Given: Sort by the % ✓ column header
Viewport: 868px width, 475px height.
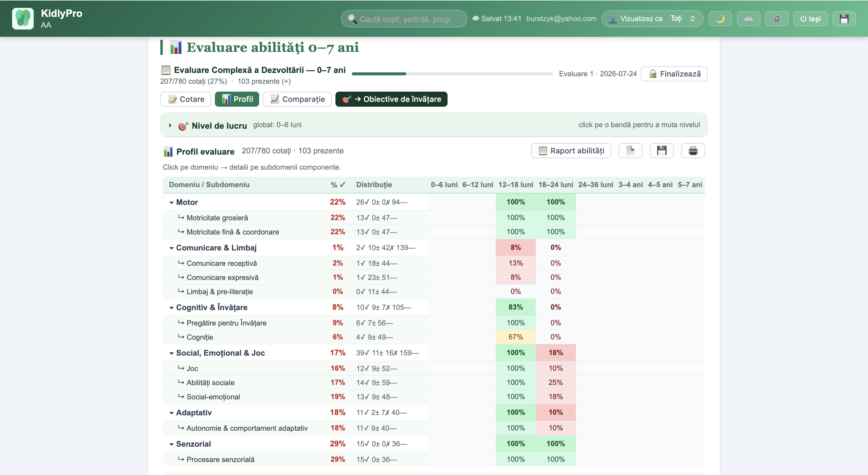Looking at the screenshot, I should pos(338,185).
